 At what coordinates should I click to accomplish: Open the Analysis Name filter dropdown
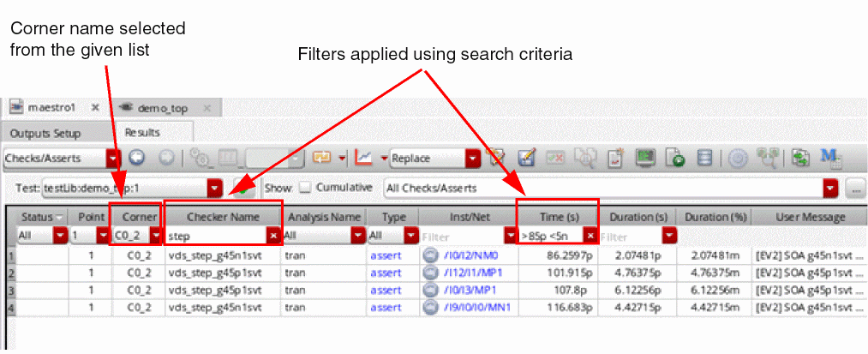coord(357,236)
